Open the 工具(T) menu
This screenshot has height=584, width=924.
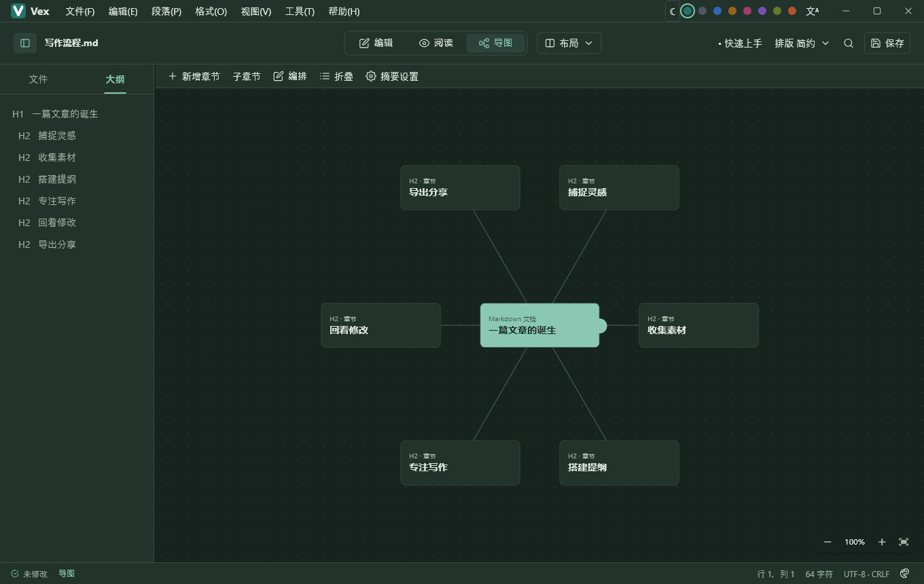(x=300, y=12)
